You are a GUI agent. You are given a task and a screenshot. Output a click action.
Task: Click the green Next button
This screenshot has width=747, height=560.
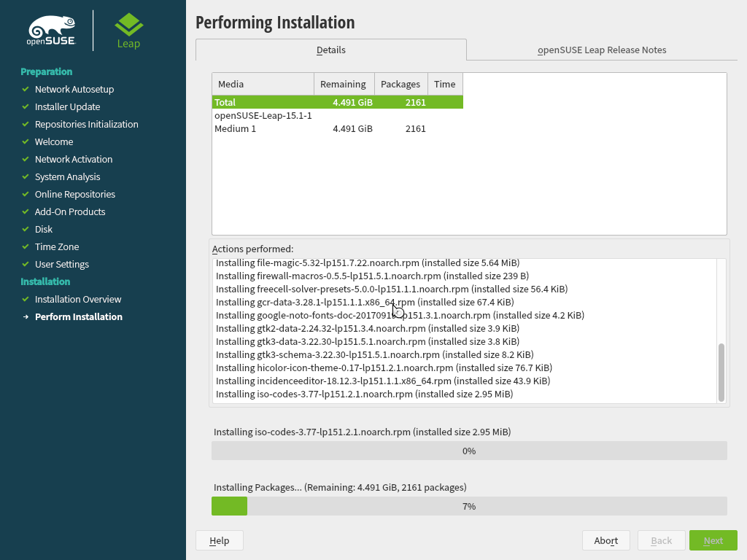(713, 540)
